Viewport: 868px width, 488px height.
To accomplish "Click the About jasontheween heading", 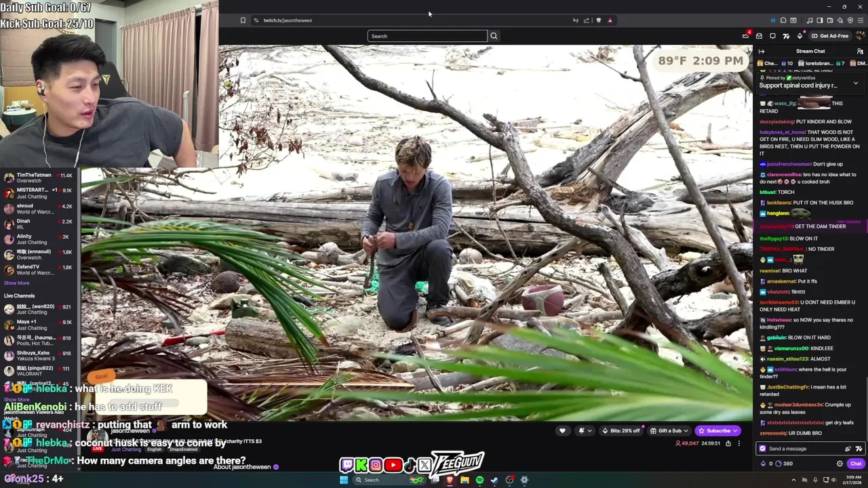I will click(242, 467).
